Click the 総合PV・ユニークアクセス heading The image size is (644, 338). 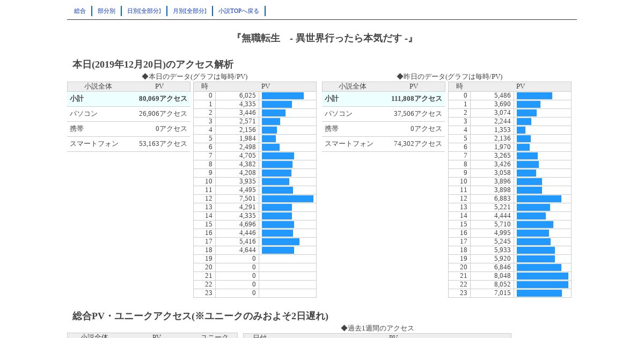pyautogui.click(x=200, y=316)
